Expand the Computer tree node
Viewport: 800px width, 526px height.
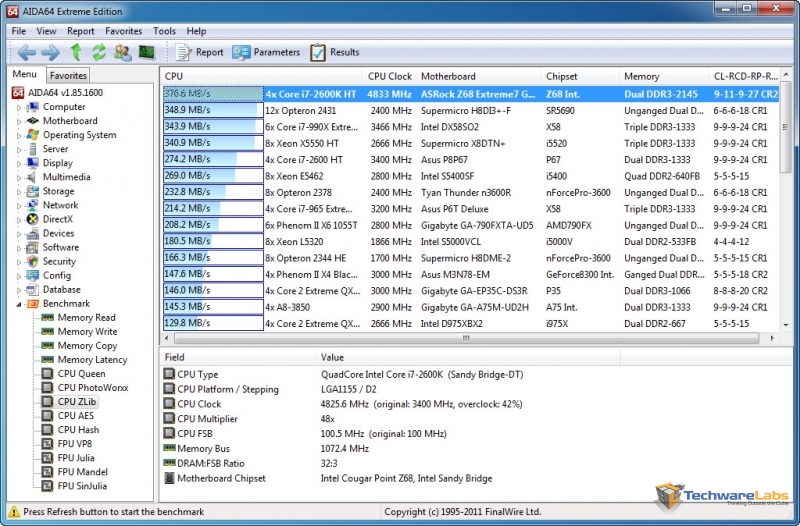19,108
